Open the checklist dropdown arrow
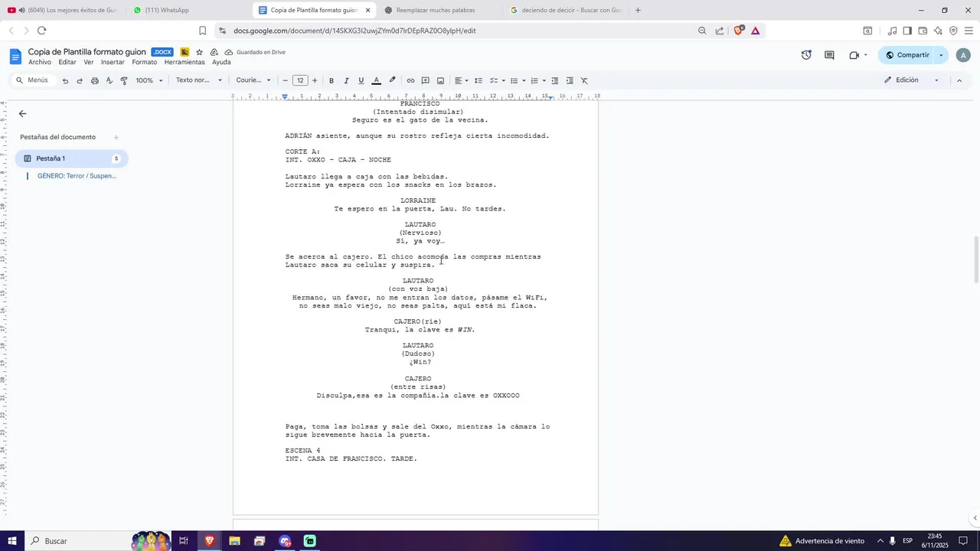This screenshot has width=980, height=551. point(503,80)
